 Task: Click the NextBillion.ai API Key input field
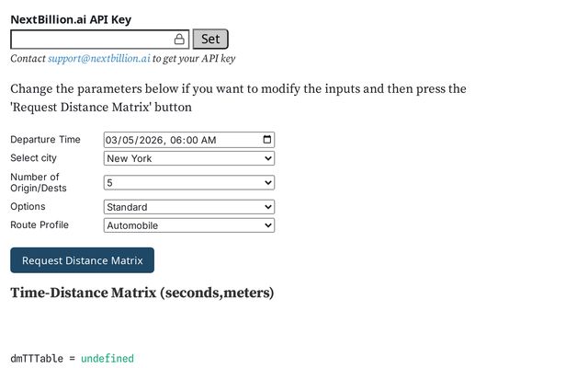click(x=92, y=40)
